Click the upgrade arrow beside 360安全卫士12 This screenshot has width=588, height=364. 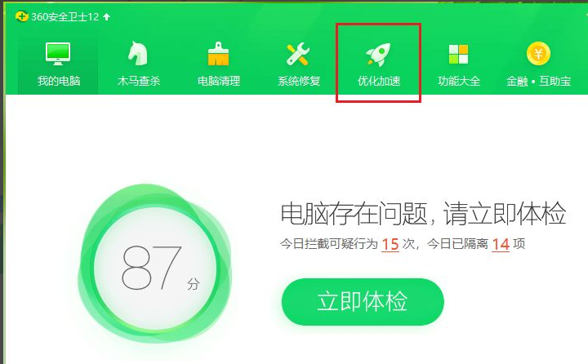coord(106,16)
